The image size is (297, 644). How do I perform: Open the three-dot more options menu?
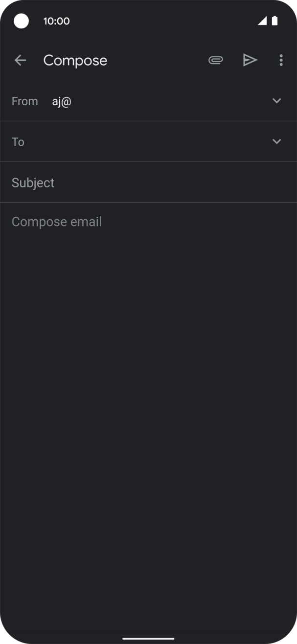pyautogui.click(x=281, y=60)
